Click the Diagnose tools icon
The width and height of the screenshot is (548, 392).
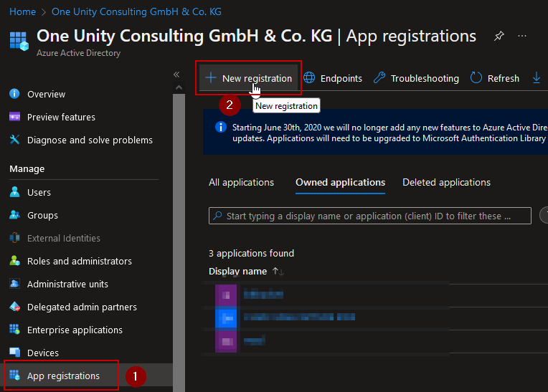click(x=14, y=140)
